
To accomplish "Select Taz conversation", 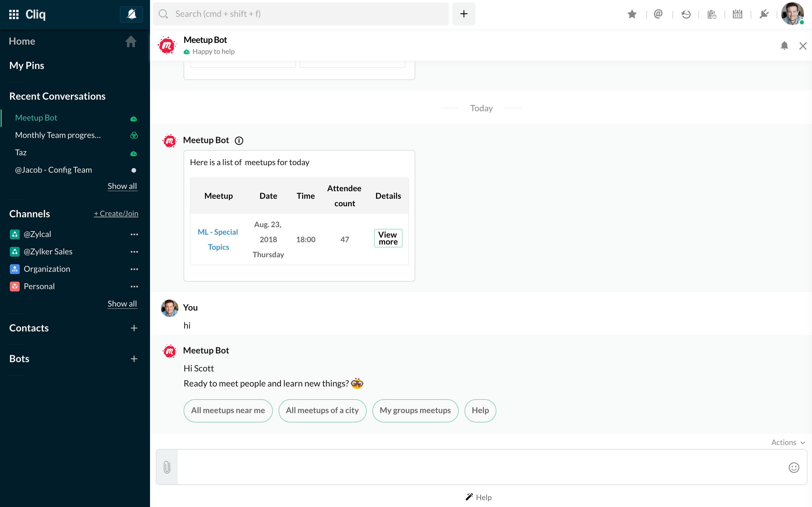I will point(21,153).
